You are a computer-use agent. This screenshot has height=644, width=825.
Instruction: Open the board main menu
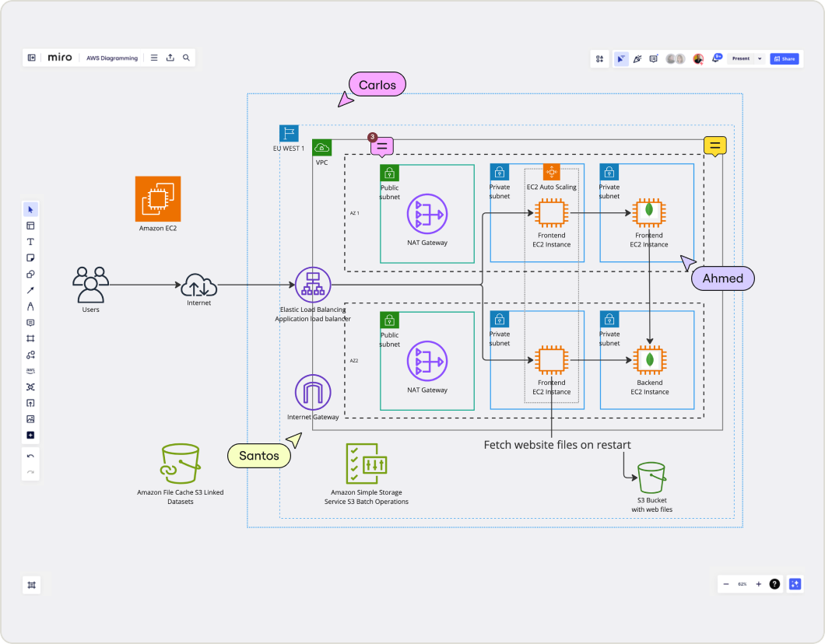[x=154, y=58]
